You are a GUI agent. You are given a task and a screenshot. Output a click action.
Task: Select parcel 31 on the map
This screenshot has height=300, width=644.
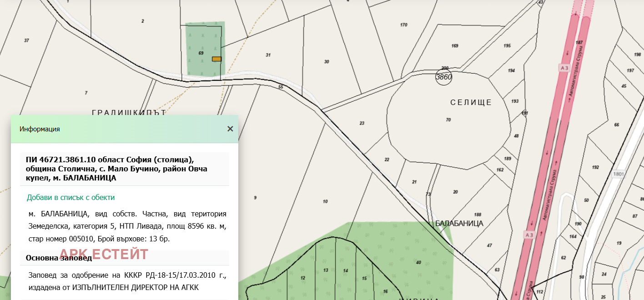tap(268, 55)
